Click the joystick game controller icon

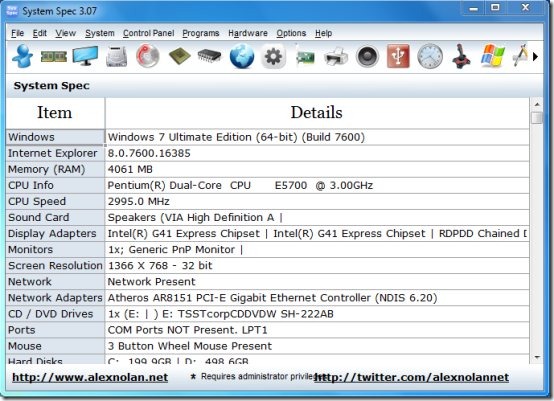(x=461, y=56)
